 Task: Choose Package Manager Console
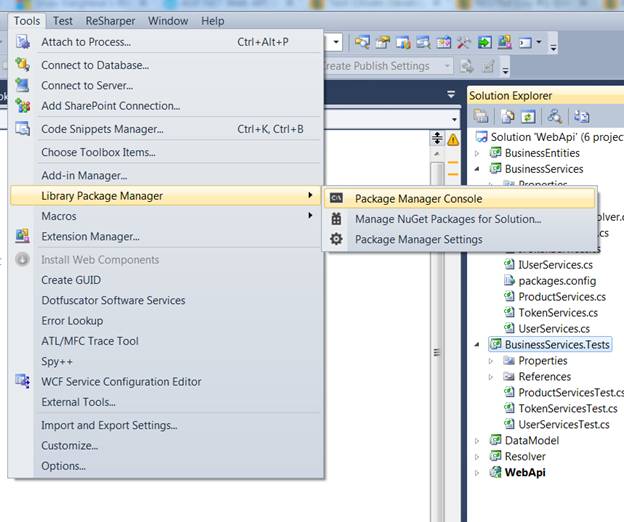tap(460, 198)
